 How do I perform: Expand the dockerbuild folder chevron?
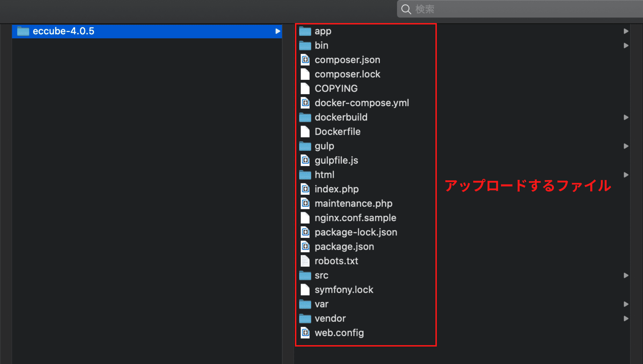[626, 117]
